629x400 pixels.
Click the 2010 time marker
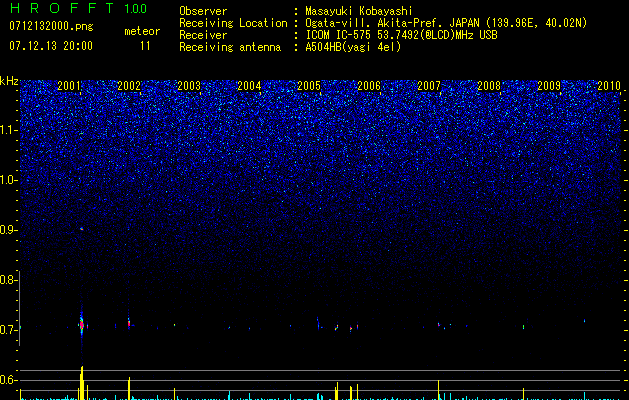(609, 86)
